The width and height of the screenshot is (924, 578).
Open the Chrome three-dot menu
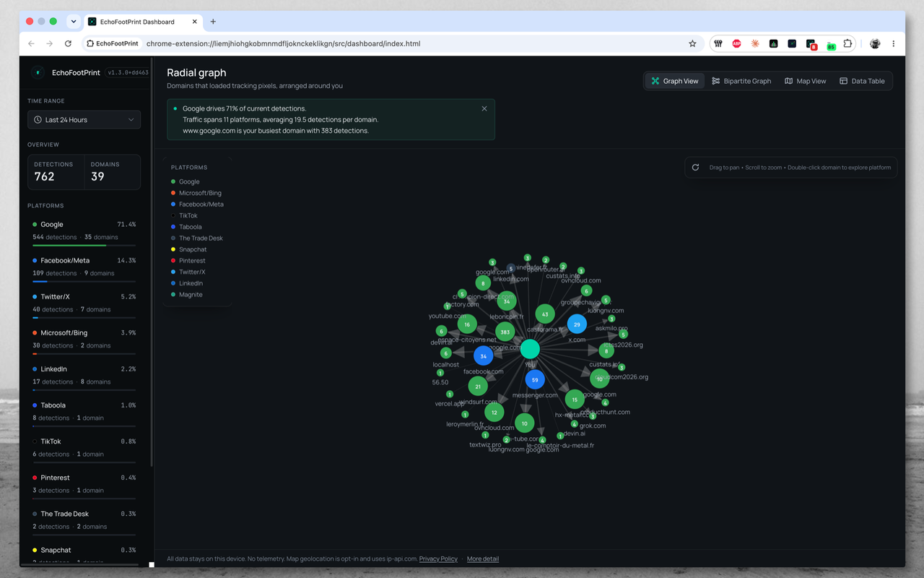coord(894,43)
